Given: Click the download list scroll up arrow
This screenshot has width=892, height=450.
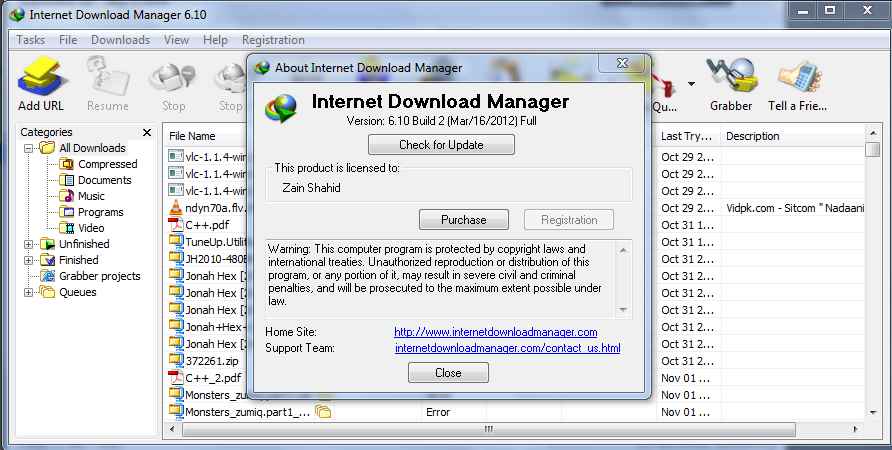Looking at the screenshot, I should click(x=873, y=133).
